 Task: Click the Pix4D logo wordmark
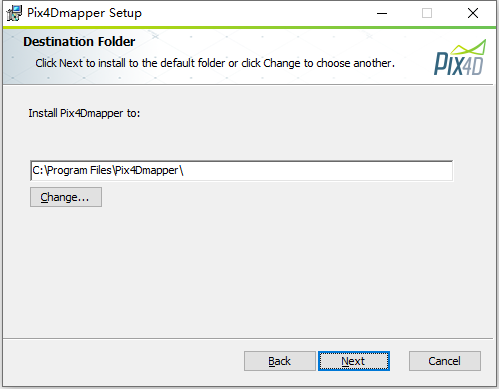tap(458, 63)
